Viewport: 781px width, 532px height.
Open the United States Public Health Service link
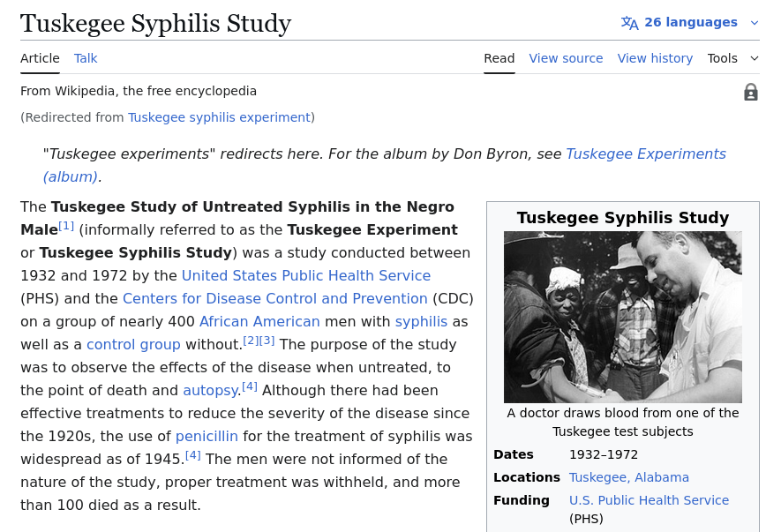306,275
